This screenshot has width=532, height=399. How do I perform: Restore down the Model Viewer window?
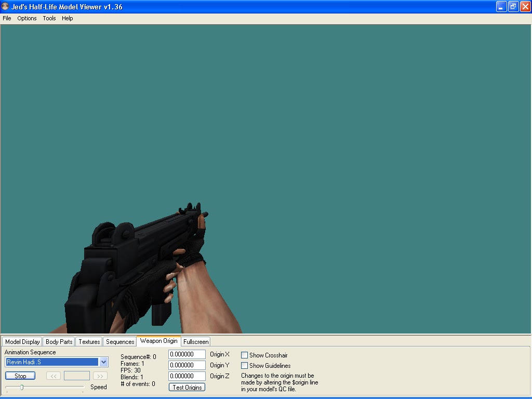[x=513, y=6]
